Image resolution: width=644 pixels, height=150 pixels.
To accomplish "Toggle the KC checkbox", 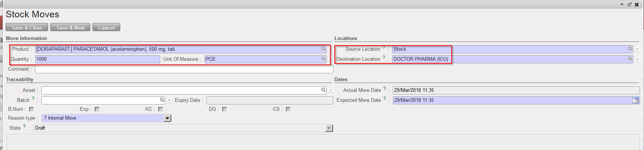I will (161, 109).
